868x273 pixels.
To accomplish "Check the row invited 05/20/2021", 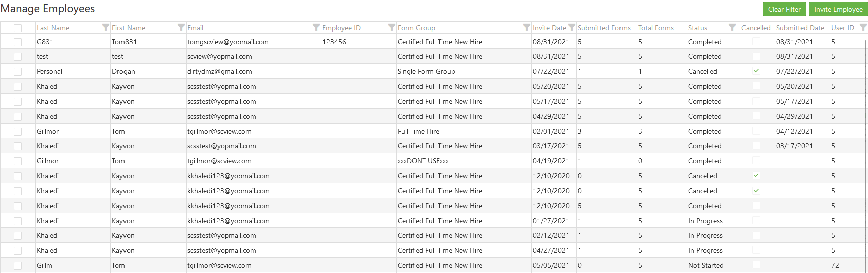I will click(x=18, y=87).
